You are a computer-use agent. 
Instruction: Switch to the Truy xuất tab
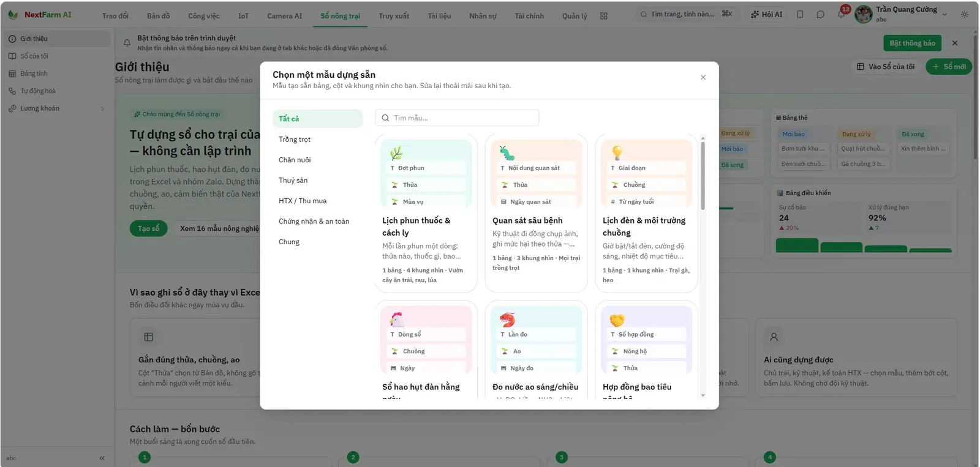tap(394, 16)
